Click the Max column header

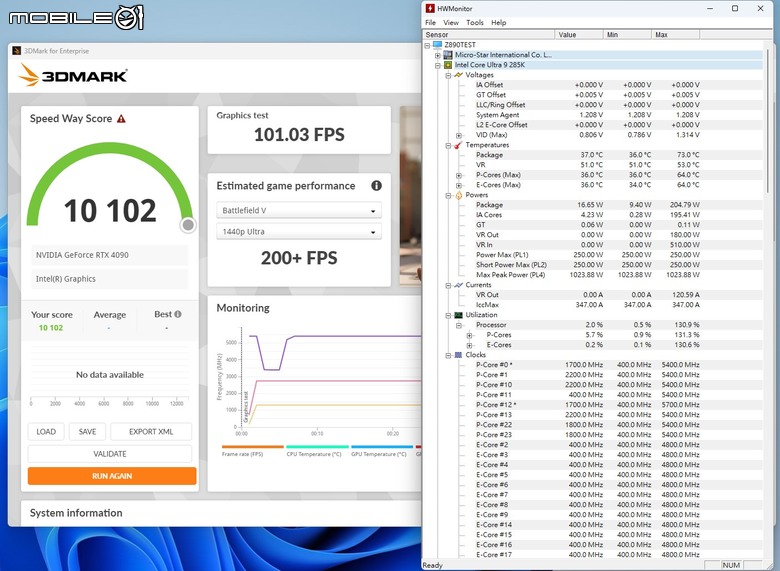coord(675,34)
